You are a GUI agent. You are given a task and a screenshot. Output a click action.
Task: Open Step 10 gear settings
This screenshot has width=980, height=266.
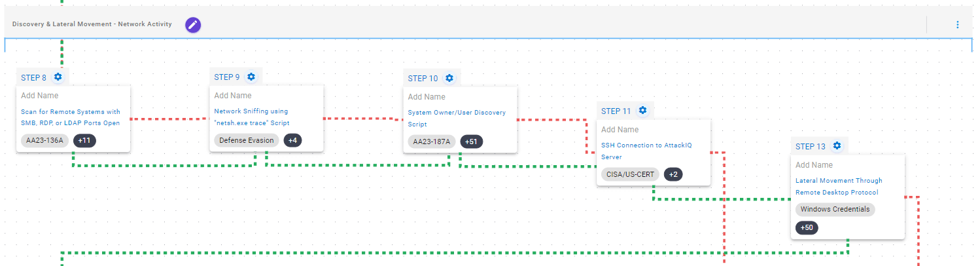coord(449,78)
